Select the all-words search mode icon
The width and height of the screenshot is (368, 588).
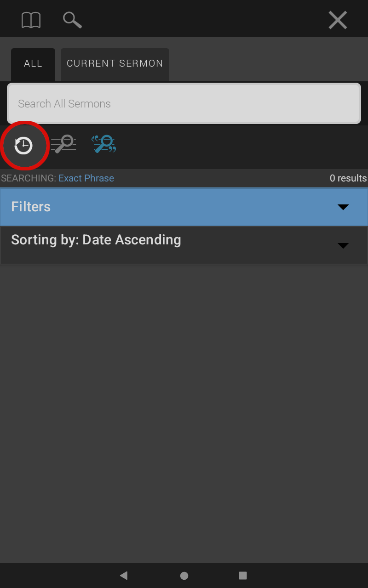pyautogui.click(x=63, y=144)
